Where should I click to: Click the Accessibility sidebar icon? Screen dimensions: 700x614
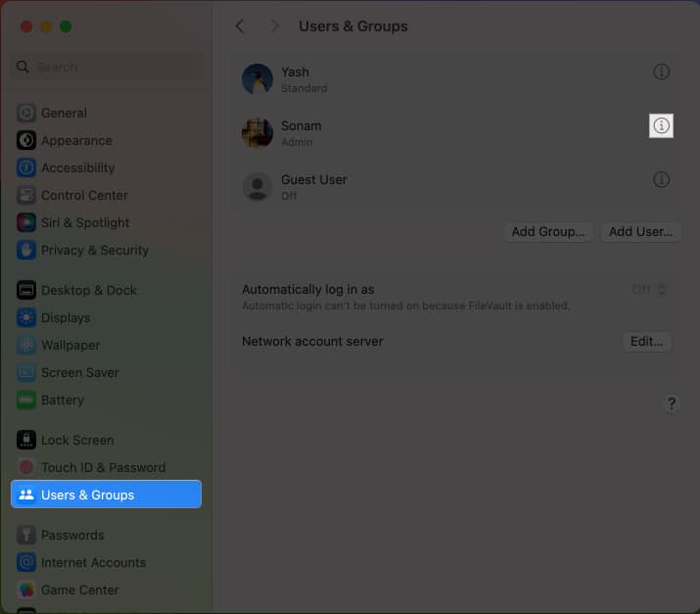(x=26, y=167)
